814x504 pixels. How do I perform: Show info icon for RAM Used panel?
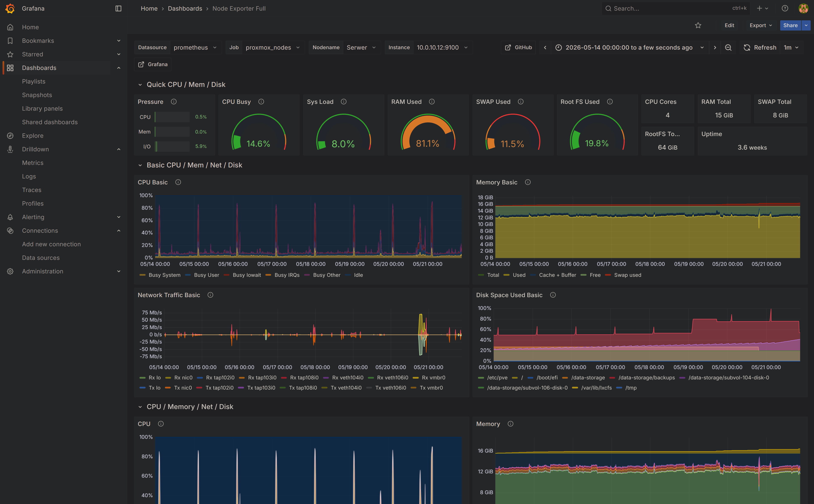(432, 102)
